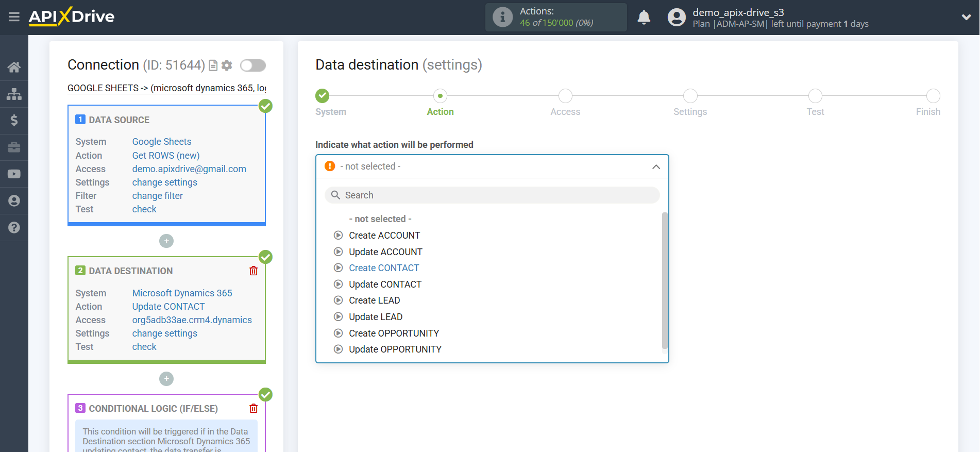Image resolution: width=980 pixels, height=452 pixels.
Task: Open the billing dollar icon in the sidebar
Action: (x=14, y=121)
